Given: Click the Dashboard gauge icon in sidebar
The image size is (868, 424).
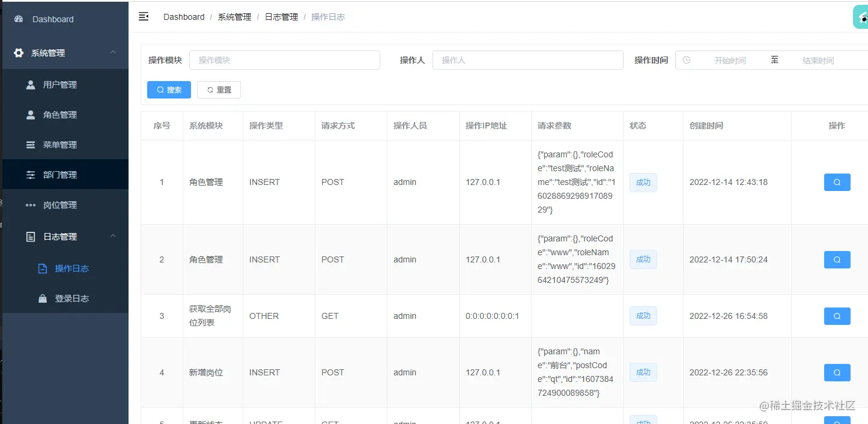Looking at the screenshot, I should click(x=19, y=19).
